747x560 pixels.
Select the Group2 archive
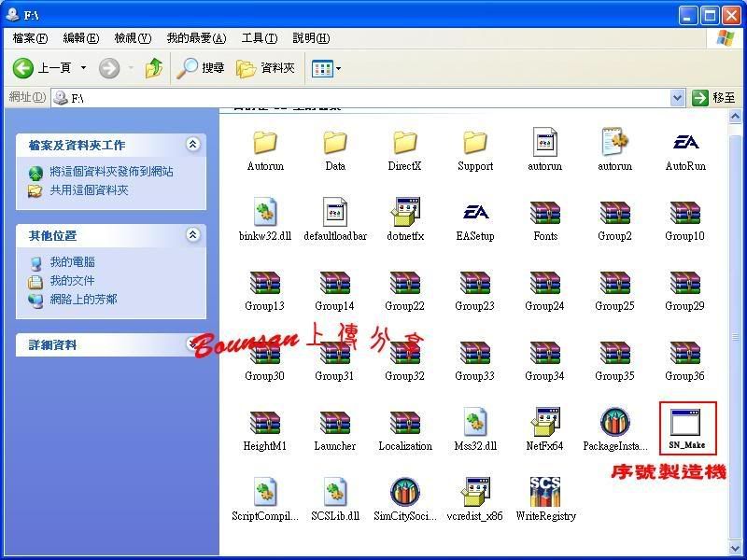615,220
